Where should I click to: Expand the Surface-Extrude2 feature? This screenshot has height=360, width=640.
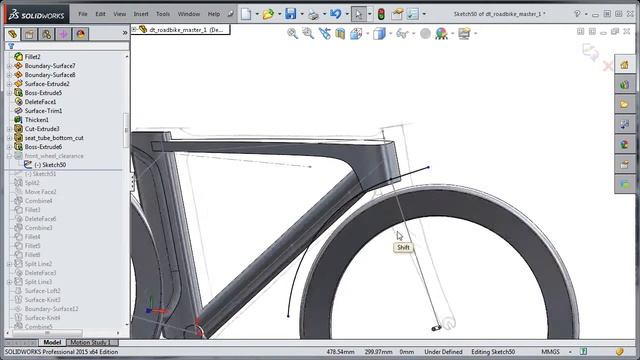pyautogui.click(x=9, y=84)
